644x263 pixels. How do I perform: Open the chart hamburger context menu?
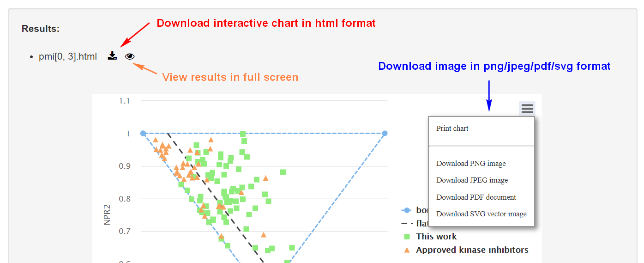pos(527,109)
